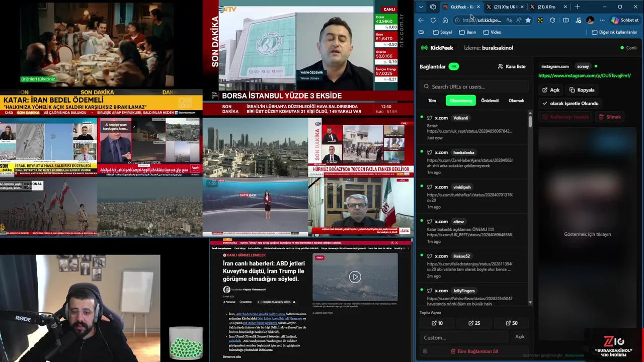Select the Önizlendi filter tab
Image resolution: width=644 pixels, height=362 pixels.
pyautogui.click(x=490, y=101)
